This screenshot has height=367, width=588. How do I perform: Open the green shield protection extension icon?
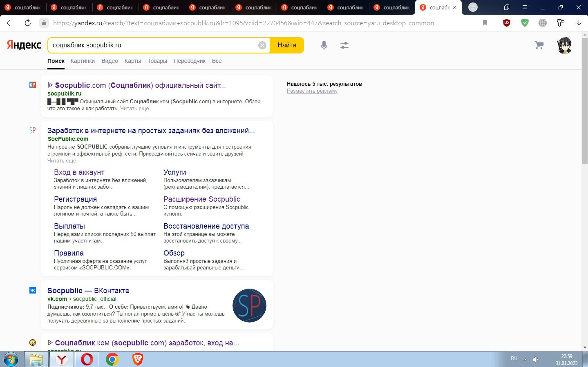click(525, 23)
